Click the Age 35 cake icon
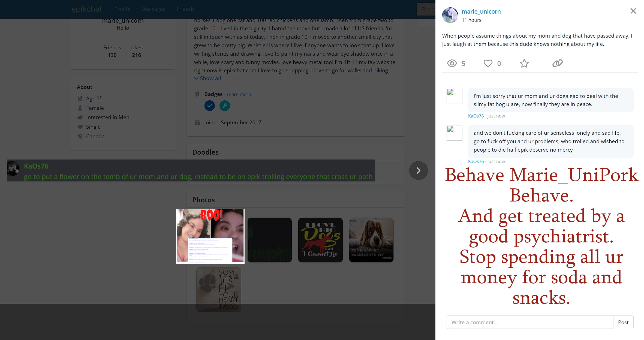 coord(80,98)
